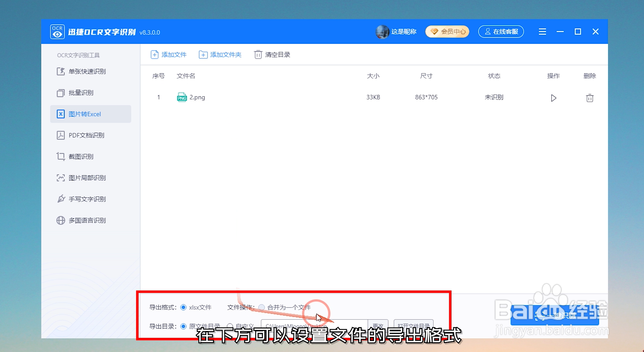Maximize the OCR application window

(578, 32)
